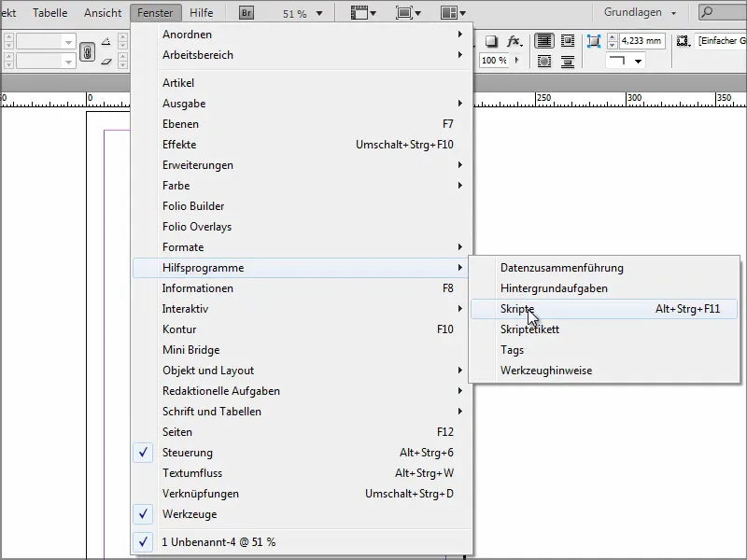Viewport: 747px width, 560px height.
Task: Open the view options icon dropdown
Action: pos(363,13)
